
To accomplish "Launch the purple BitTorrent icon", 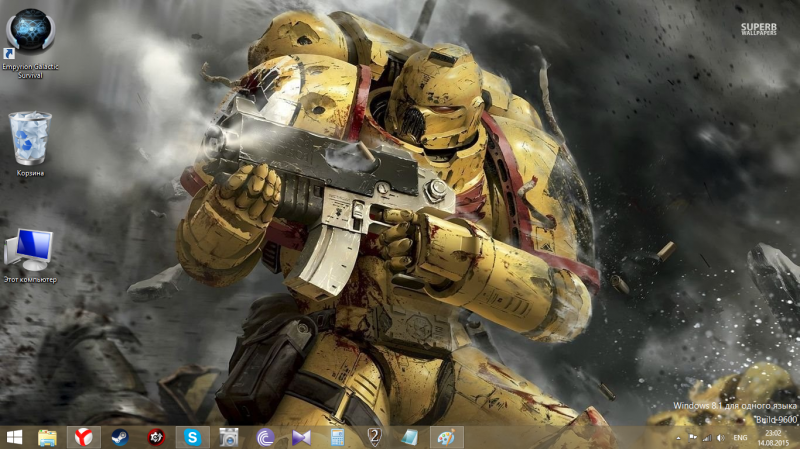I will point(265,437).
